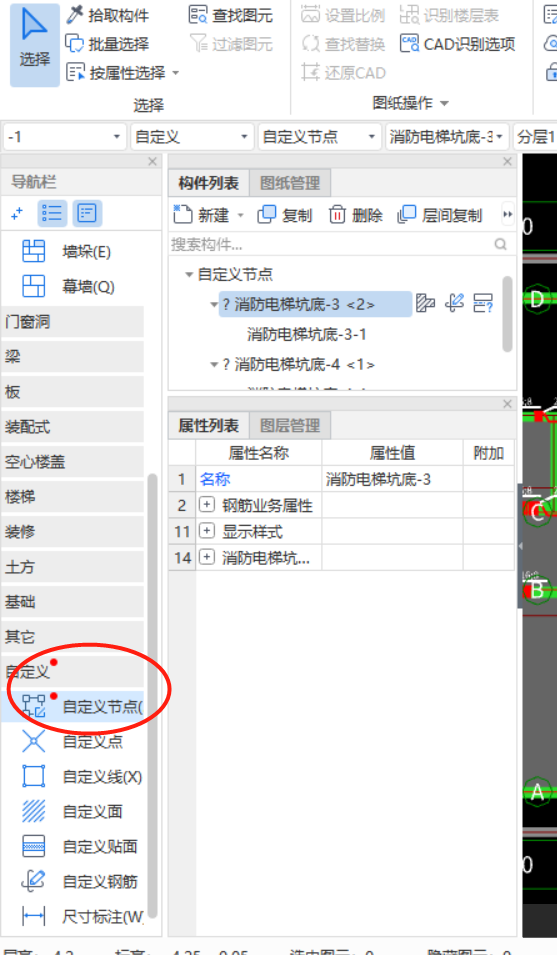Expand the 板 category
The height and width of the screenshot is (955, 557).
click(73, 392)
